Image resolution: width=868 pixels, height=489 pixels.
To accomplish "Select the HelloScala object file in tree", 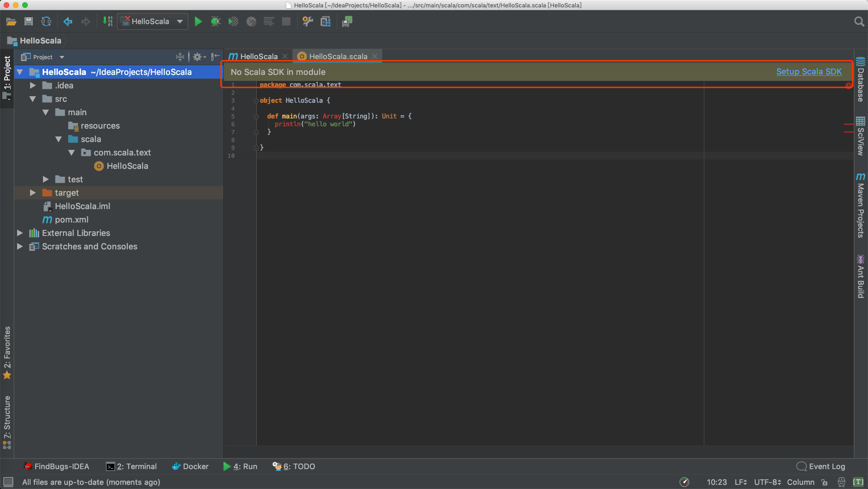I will pyautogui.click(x=127, y=166).
